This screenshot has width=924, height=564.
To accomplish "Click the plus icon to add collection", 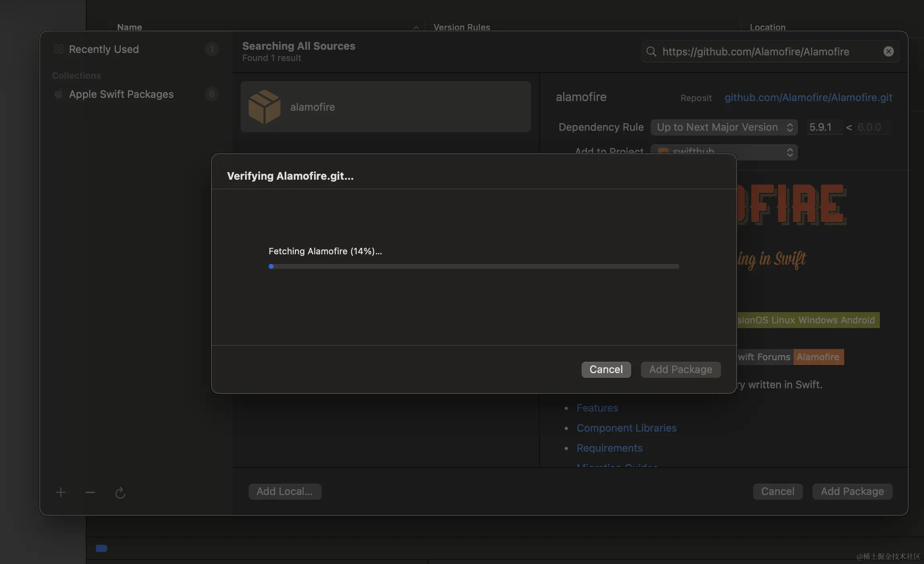I will point(61,492).
